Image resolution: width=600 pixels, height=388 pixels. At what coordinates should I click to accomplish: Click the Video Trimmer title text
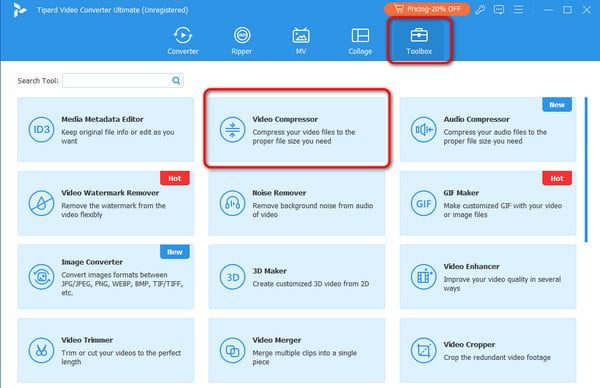(87, 340)
